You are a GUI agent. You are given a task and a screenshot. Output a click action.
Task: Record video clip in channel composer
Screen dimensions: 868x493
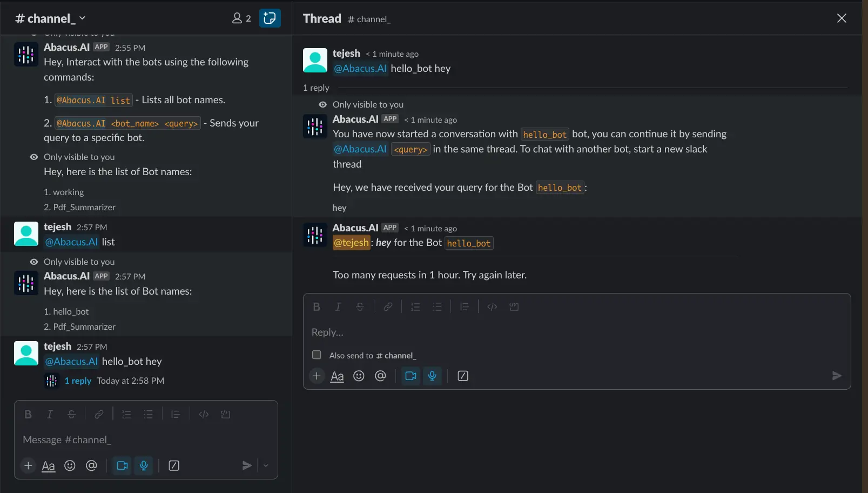pyautogui.click(x=122, y=466)
